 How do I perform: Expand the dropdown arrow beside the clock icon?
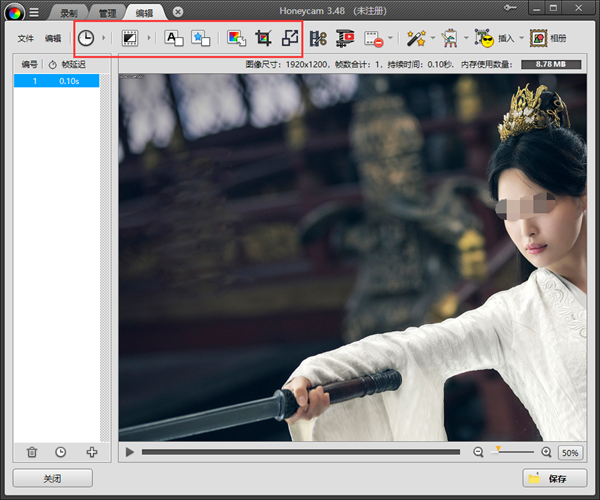pyautogui.click(x=105, y=38)
